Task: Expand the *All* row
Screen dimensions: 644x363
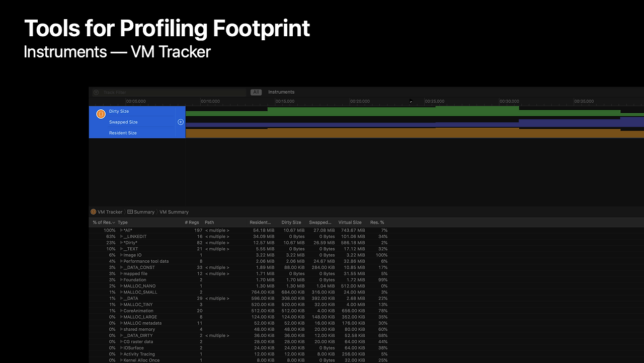Action: 121,230
